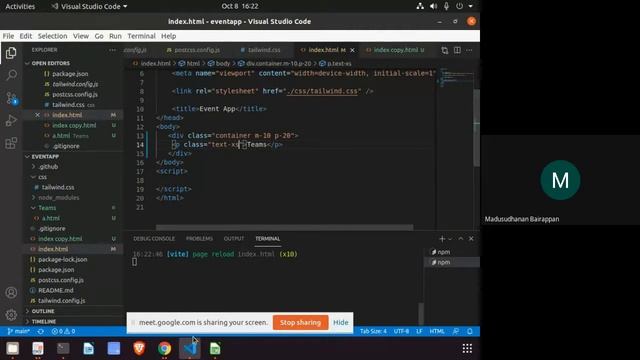Open the Terminal menu

141,36
